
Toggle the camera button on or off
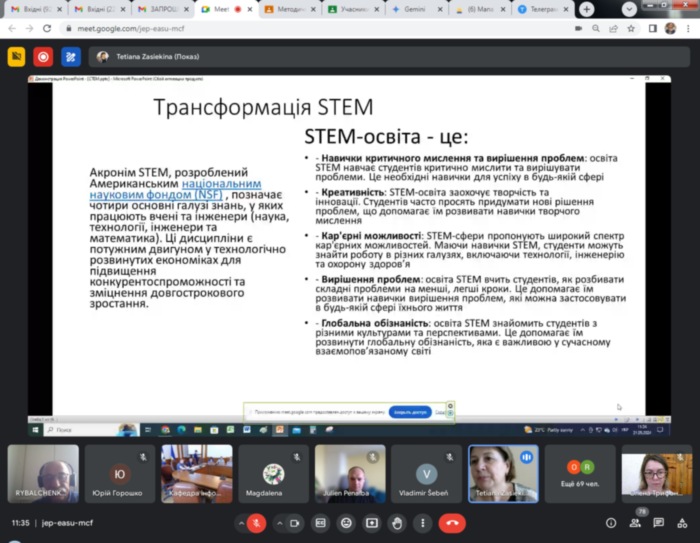295,522
